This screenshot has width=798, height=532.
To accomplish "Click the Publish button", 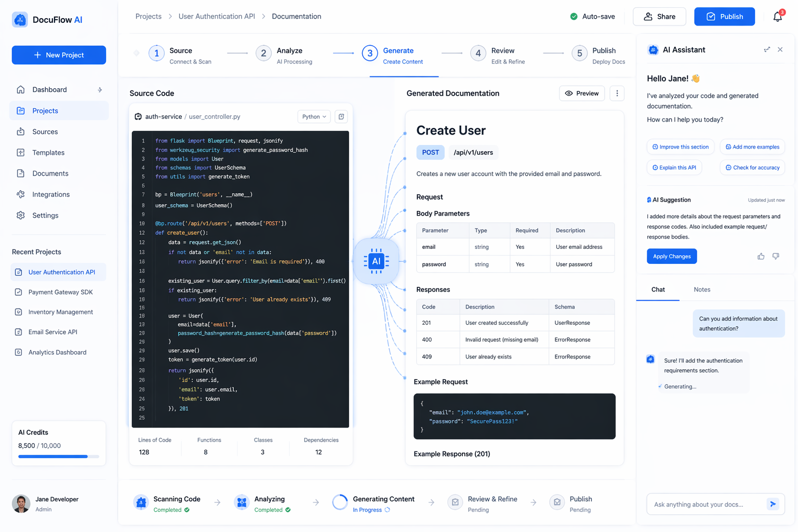I will click(x=724, y=17).
